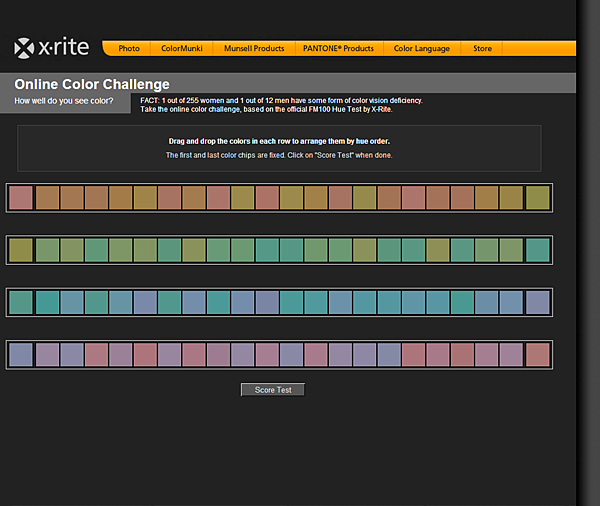This screenshot has width=600, height=506.
Task: Select the fixed green-teal first chip in row three
Action: point(21,302)
